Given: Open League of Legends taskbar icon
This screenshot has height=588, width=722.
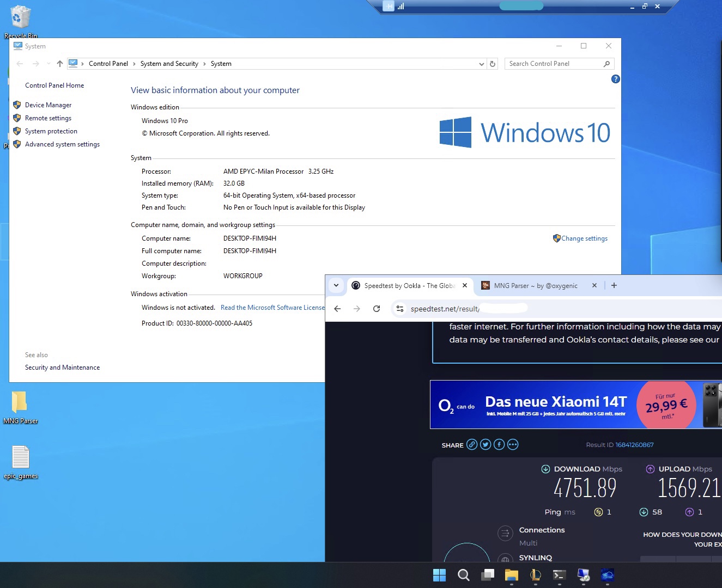Looking at the screenshot, I should [x=535, y=575].
